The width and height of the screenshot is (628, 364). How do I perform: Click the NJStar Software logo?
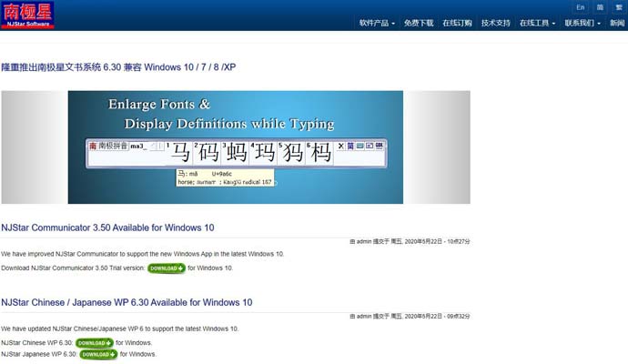27,15
